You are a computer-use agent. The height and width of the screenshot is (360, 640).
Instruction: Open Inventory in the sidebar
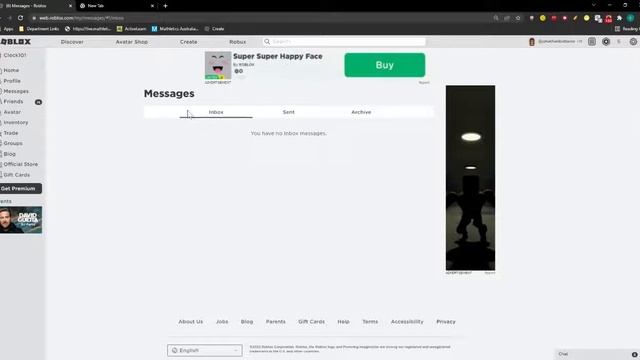coord(16,122)
